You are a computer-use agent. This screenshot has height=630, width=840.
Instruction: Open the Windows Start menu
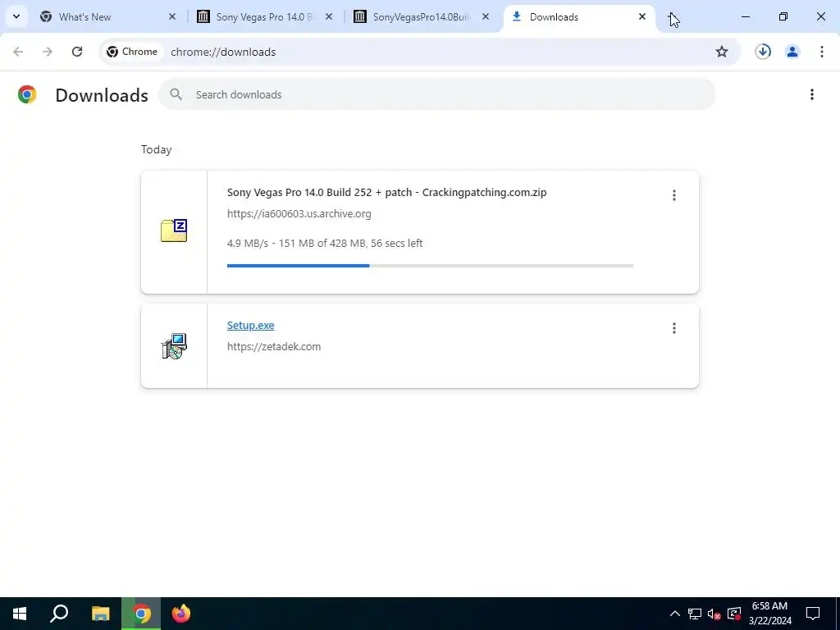pos(20,614)
